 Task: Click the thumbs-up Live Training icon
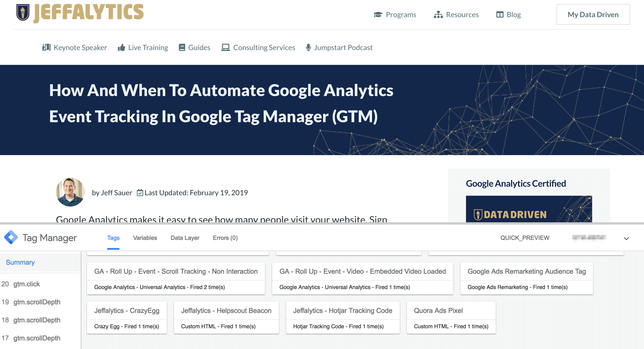click(121, 48)
